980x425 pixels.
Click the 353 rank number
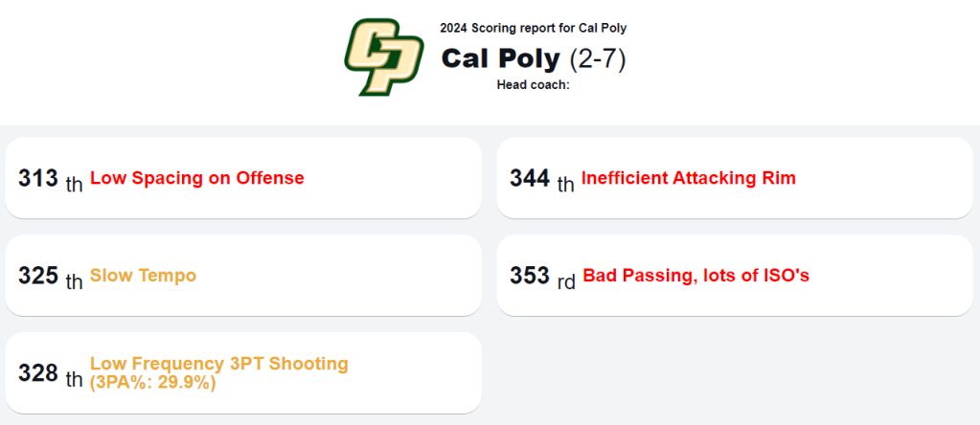coord(530,276)
